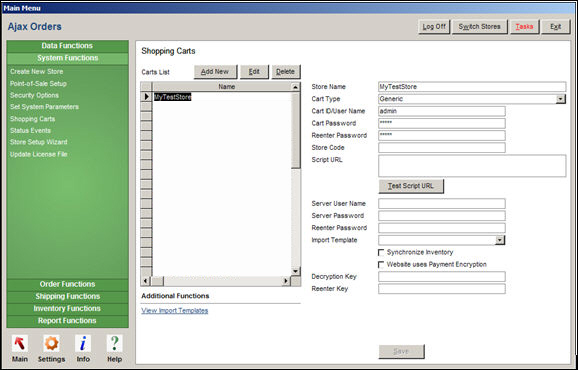Screen dimensions: 578x370
Task: Click the Main red arrow icon
Action: [20, 343]
